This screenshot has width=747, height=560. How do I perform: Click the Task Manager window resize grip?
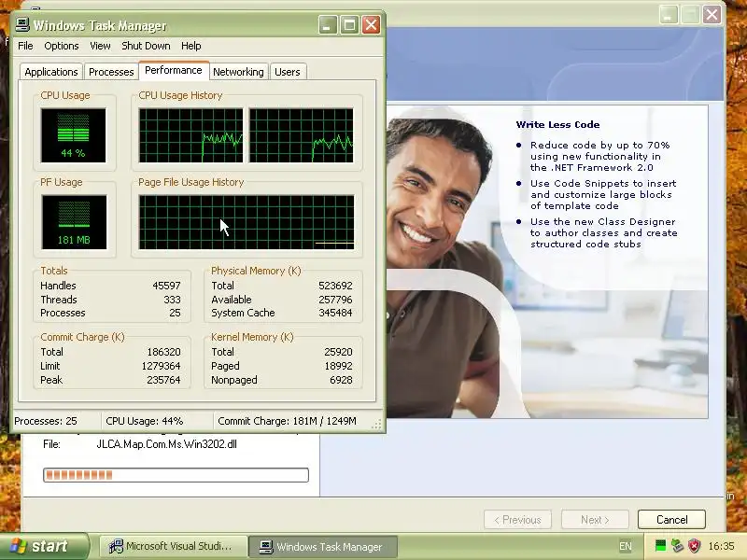376,425
